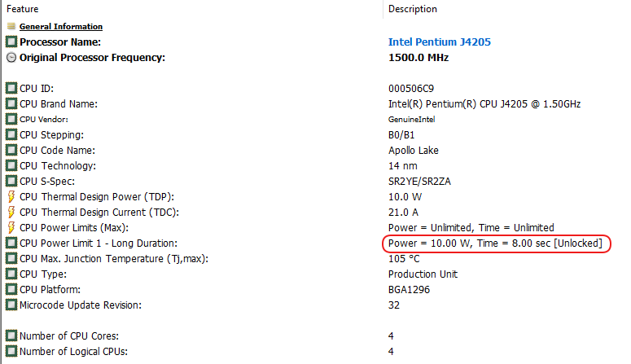Select the CPU Platform row label

click(50, 290)
